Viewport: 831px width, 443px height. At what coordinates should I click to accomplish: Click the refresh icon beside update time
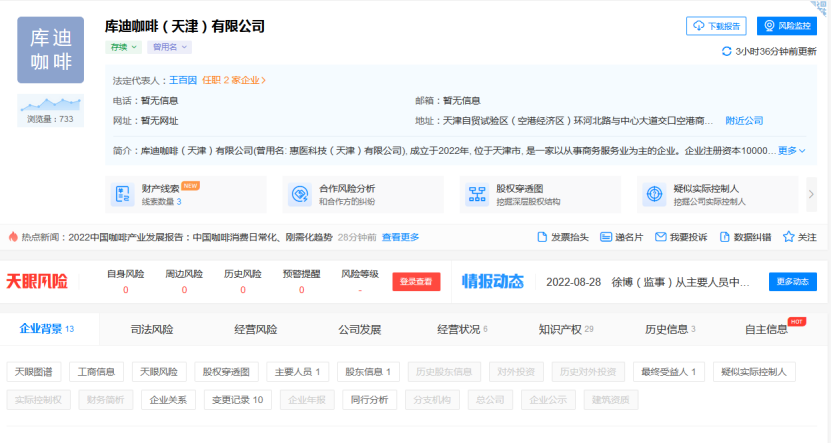pyautogui.click(x=726, y=51)
